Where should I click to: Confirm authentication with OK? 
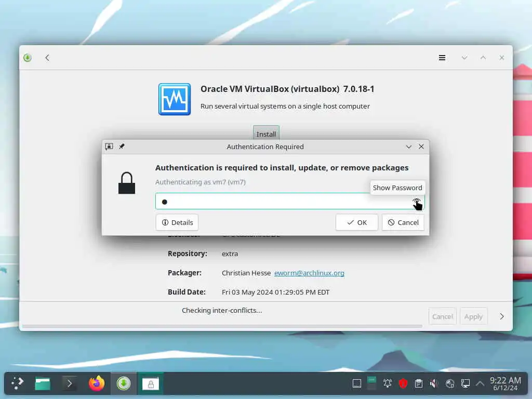click(x=356, y=222)
